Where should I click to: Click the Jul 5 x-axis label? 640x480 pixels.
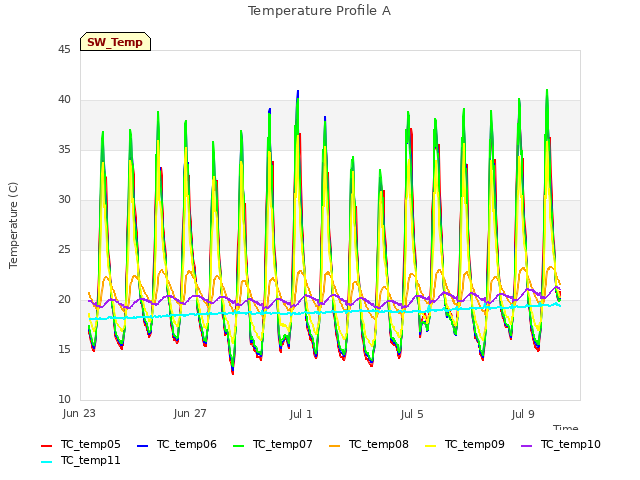(x=412, y=414)
